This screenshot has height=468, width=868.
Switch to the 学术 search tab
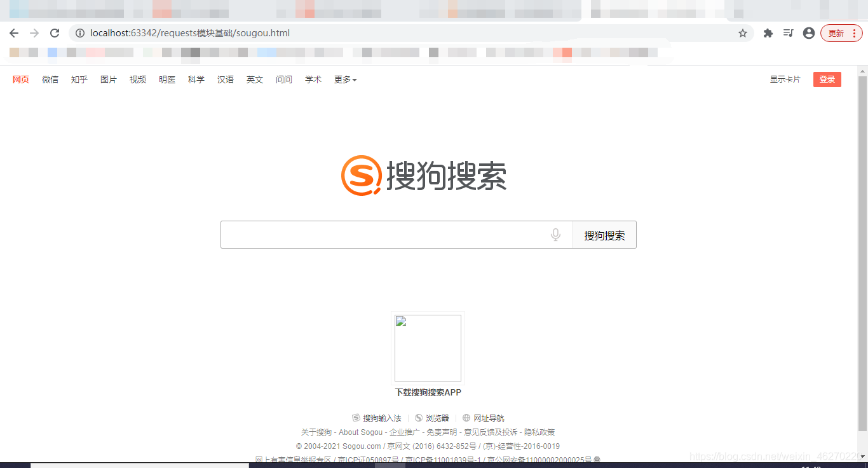(313, 79)
